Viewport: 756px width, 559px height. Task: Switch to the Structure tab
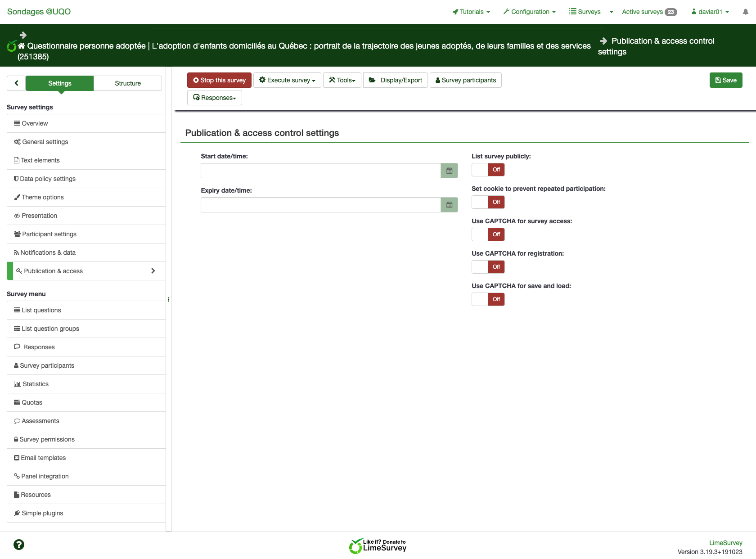coord(128,83)
